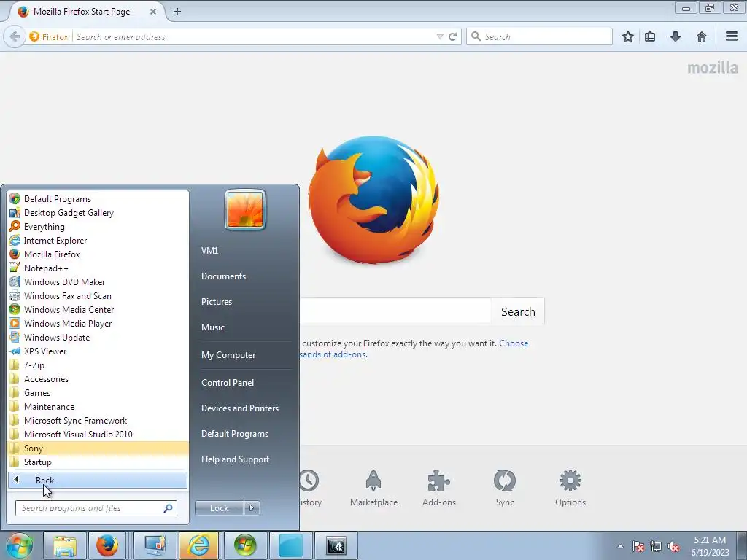Open Windows DVD Maker
Screen dimensions: 747x560
tap(98, 282)
